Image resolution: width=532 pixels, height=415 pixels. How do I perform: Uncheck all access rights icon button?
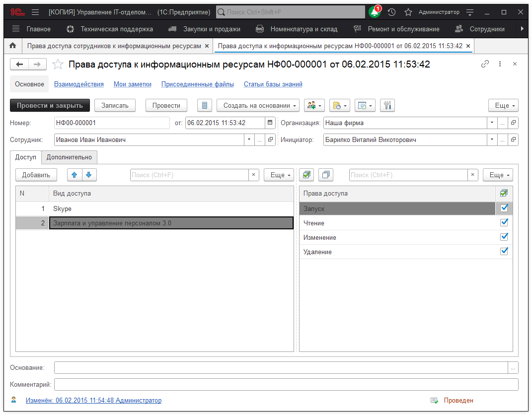[326, 175]
